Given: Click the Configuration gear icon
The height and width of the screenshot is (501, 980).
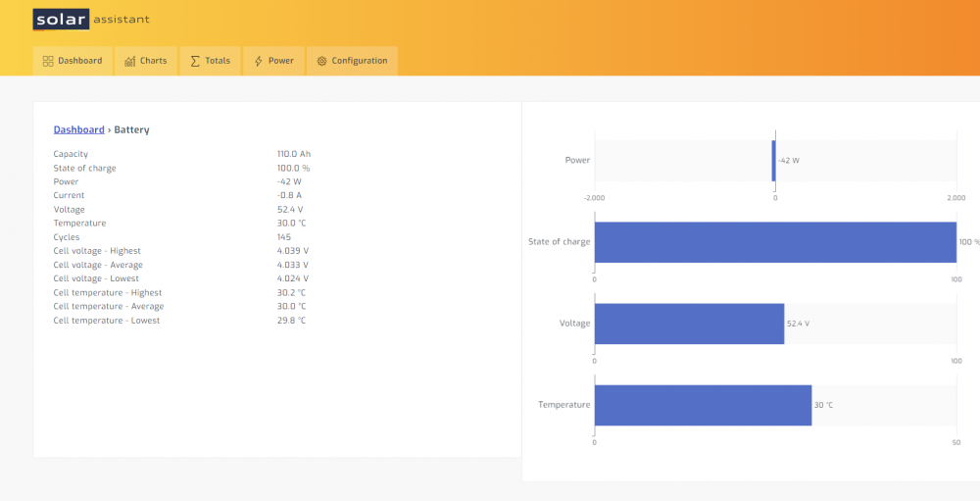Looking at the screenshot, I should point(321,62).
